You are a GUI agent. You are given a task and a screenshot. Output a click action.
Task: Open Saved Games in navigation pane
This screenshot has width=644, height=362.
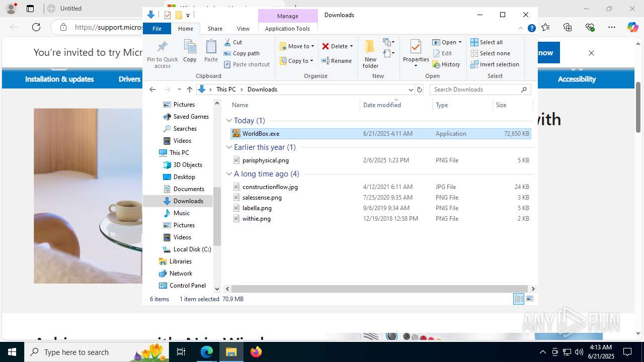186,117
